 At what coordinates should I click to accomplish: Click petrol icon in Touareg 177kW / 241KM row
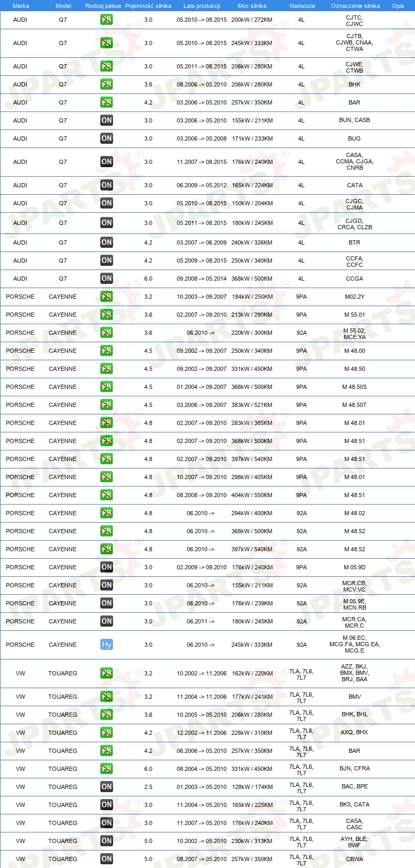[x=107, y=697]
